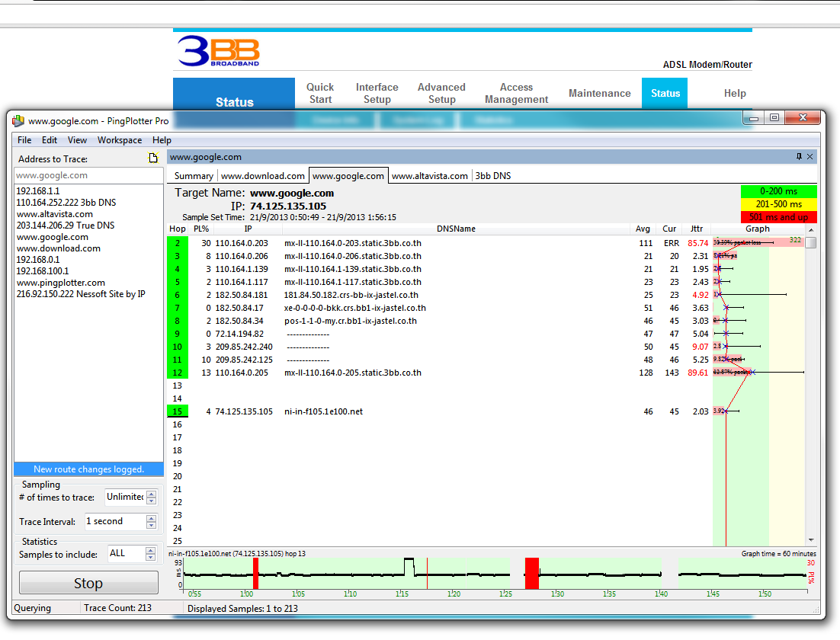Select 203.144.206.29 True DNS address

click(66, 226)
